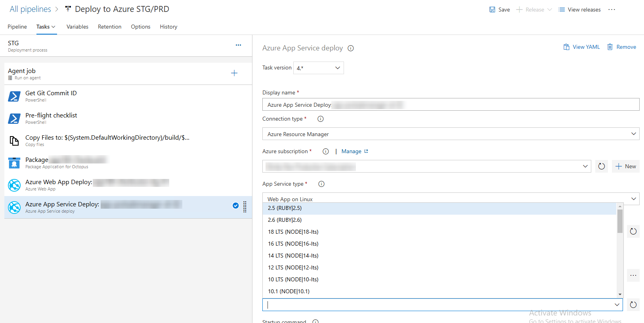Open the Tasks tab dropdown

coord(46,27)
